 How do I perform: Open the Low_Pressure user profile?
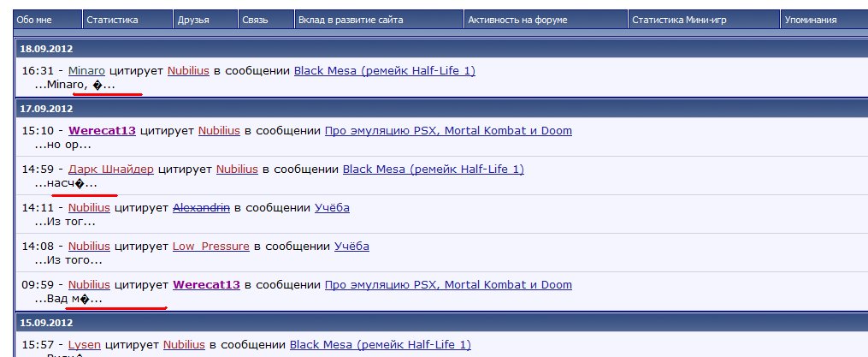pos(210,247)
